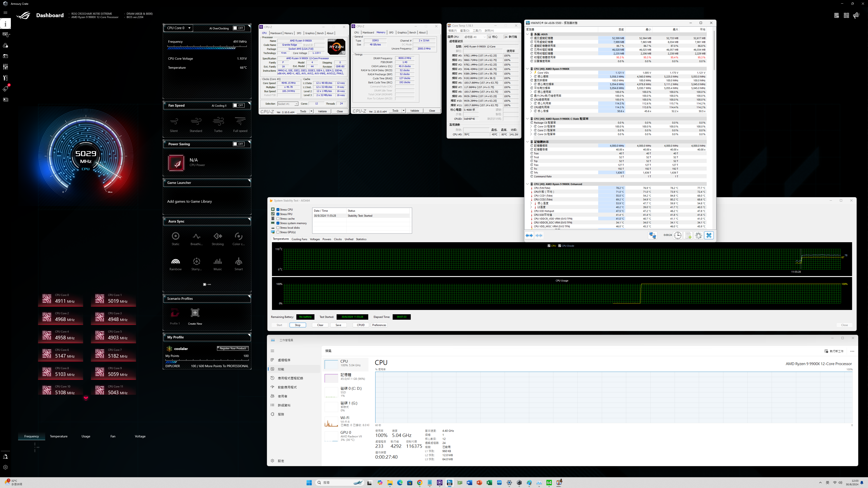Switch to Temperature tab in Armoury Crate

(59, 436)
